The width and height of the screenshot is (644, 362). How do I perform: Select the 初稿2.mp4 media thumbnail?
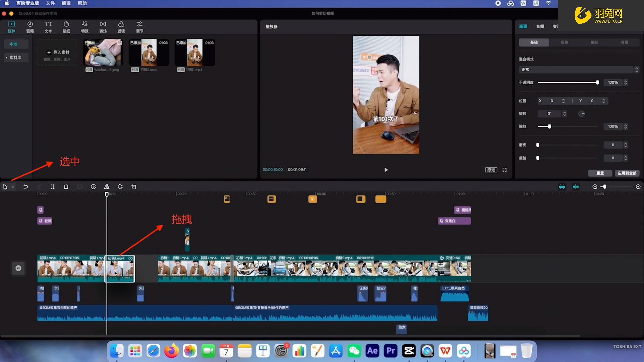[149, 53]
